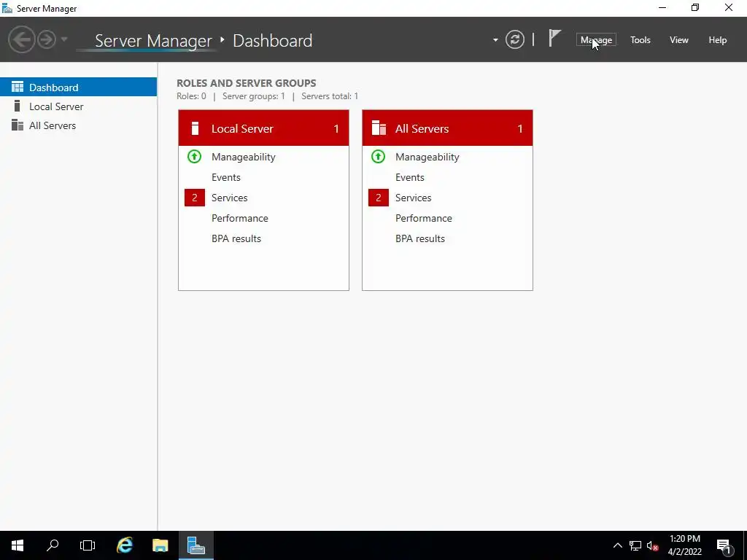Click the Local Server tile header
Image resolution: width=747 pixels, height=560 pixels.
263,128
